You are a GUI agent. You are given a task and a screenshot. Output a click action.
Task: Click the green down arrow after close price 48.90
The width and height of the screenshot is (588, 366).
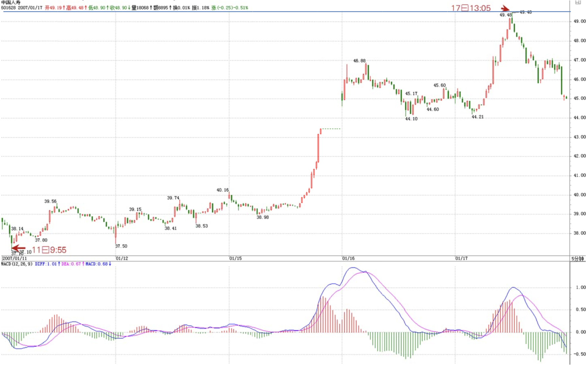(129, 8)
